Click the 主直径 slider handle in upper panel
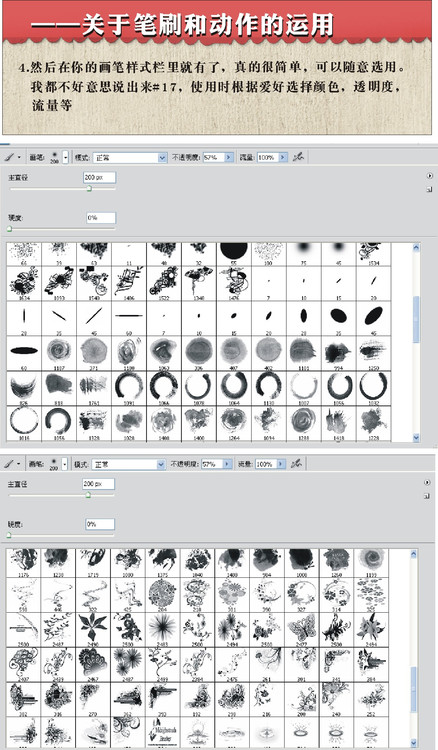 89,189
